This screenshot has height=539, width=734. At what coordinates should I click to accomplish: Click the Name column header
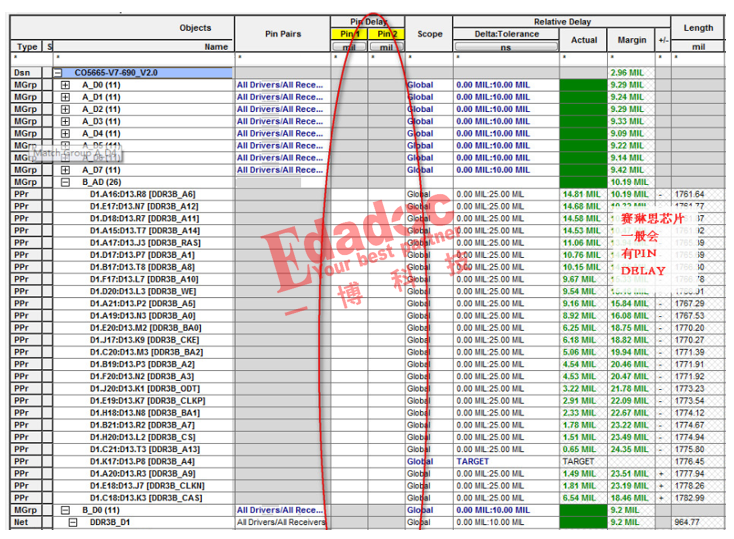[x=143, y=46]
